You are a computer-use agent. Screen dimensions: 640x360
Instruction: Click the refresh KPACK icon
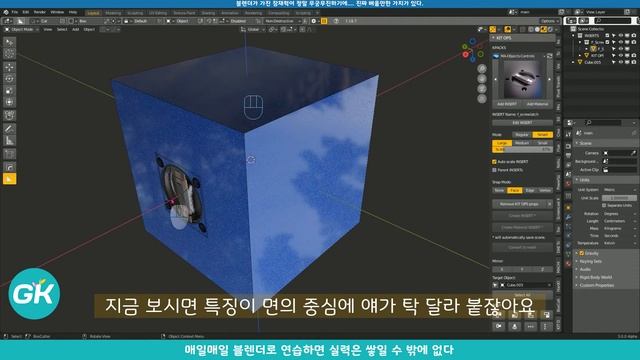click(549, 56)
